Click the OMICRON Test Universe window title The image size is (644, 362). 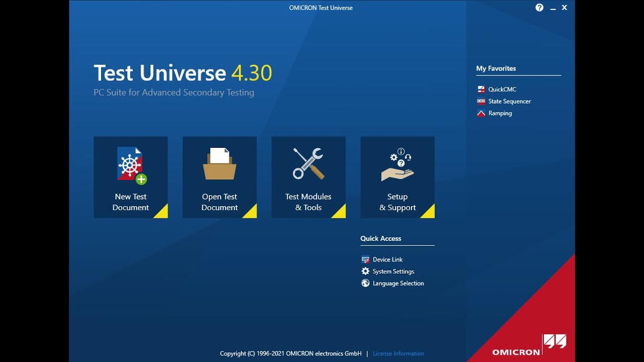(x=321, y=8)
